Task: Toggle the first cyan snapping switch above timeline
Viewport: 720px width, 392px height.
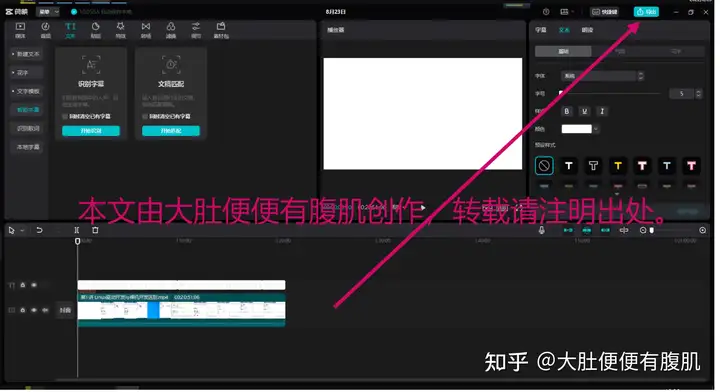Action: click(568, 230)
